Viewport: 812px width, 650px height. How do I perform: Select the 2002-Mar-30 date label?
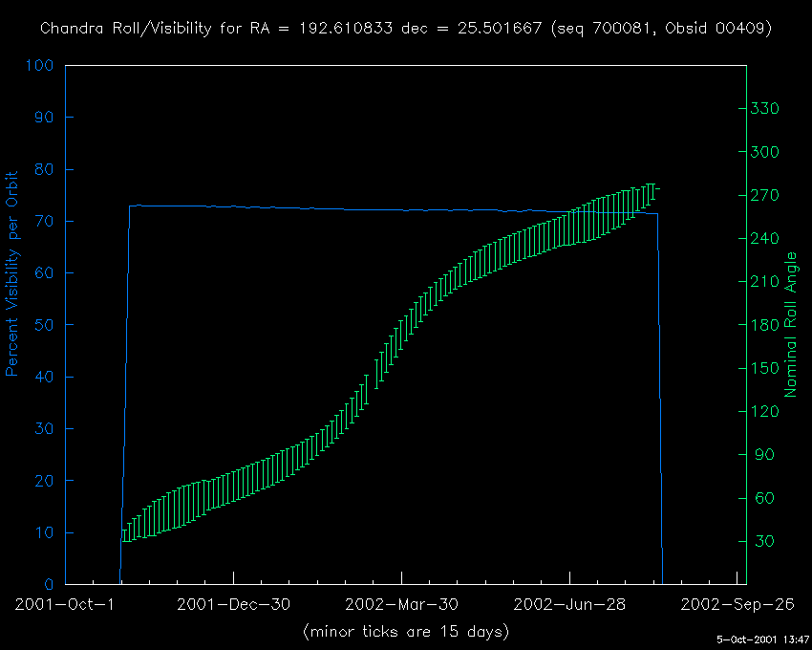pos(401,605)
